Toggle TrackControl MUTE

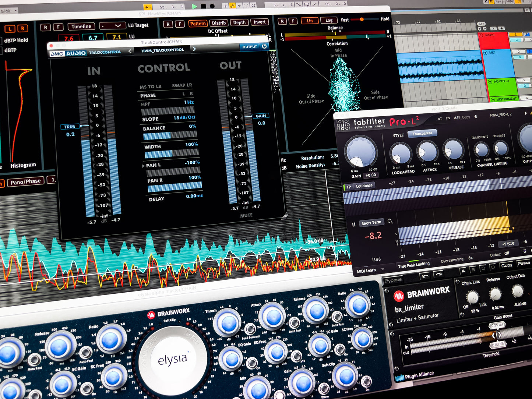coord(246,215)
